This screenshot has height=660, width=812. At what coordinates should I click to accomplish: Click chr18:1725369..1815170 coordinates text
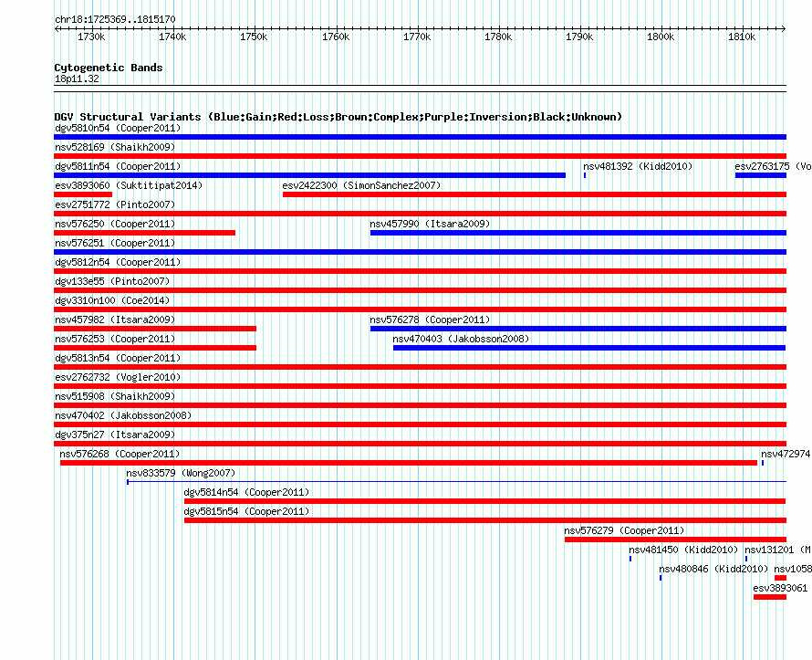(x=115, y=19)
